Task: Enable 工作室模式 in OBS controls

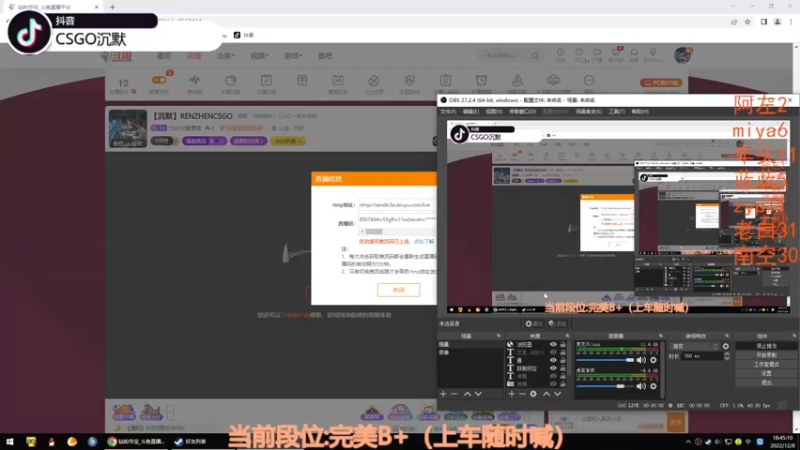Action: point(766,364)
